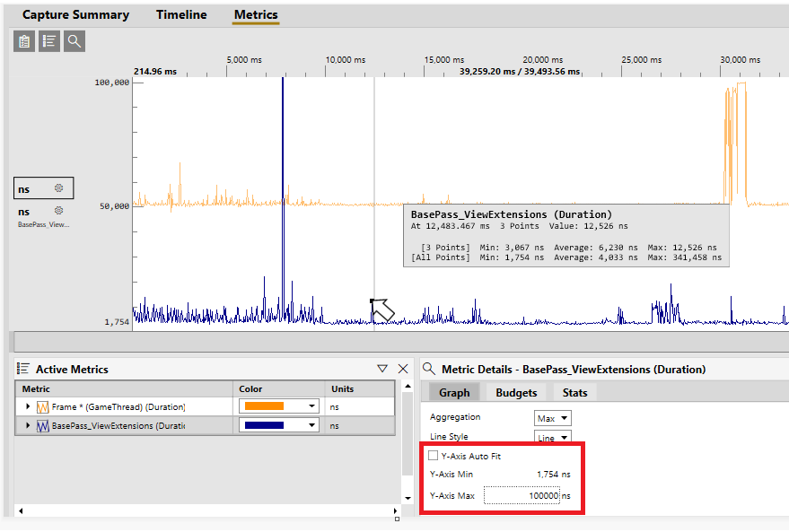Image resolution: width=789 pixels, height=532 pixels.
Task: Click the Active Metrics horizontal scrollbar left arrow
Action: point(21,510)
